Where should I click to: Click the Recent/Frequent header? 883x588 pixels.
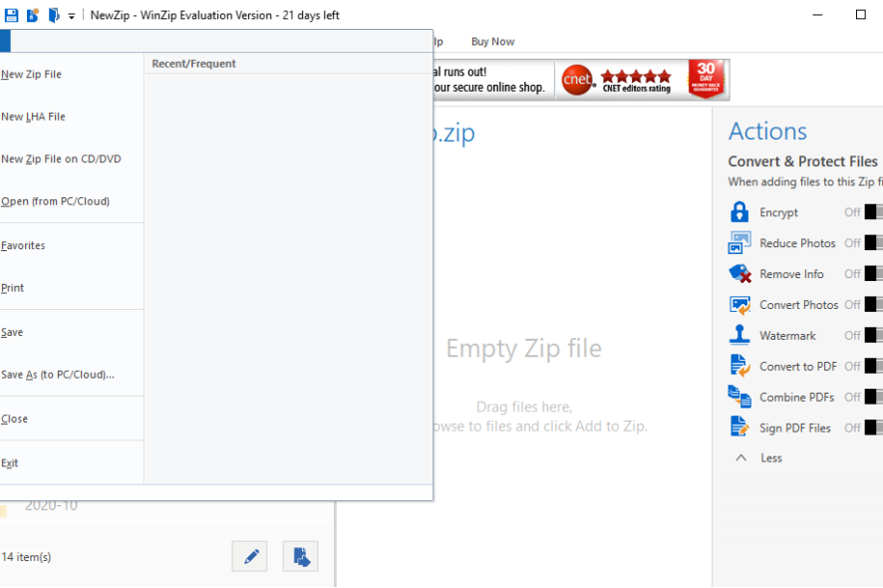193,64
